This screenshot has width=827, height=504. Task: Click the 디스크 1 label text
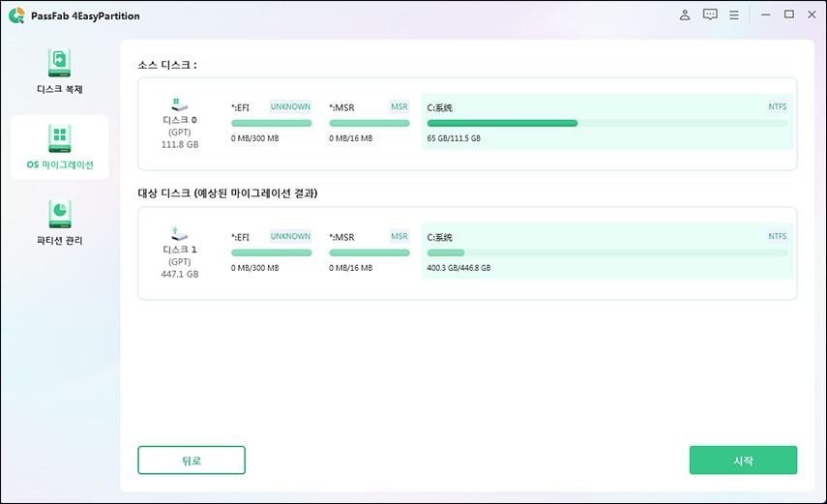[180, 250]
